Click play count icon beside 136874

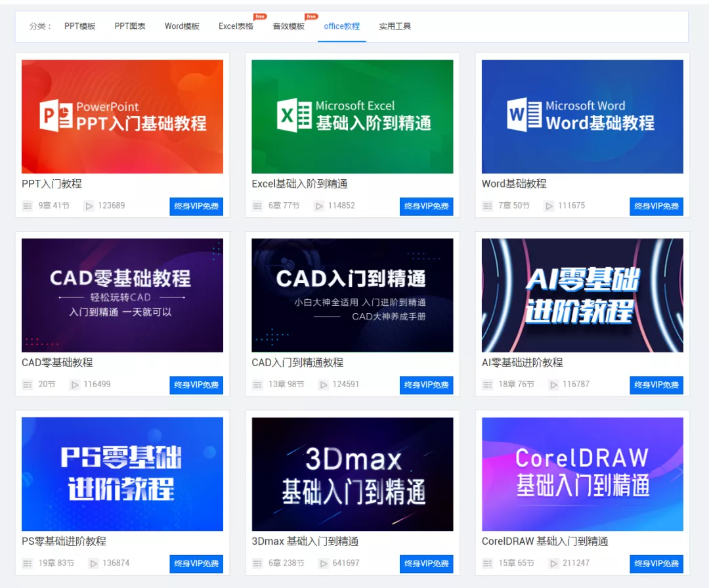pyautogui.click(x=93, y=563)
